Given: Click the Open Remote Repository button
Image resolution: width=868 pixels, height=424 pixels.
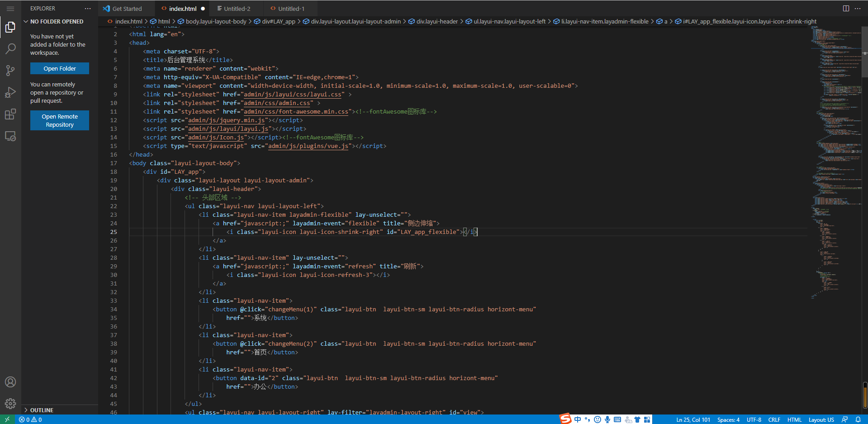Looking at the screenshot, I should [x=60, y=120].
